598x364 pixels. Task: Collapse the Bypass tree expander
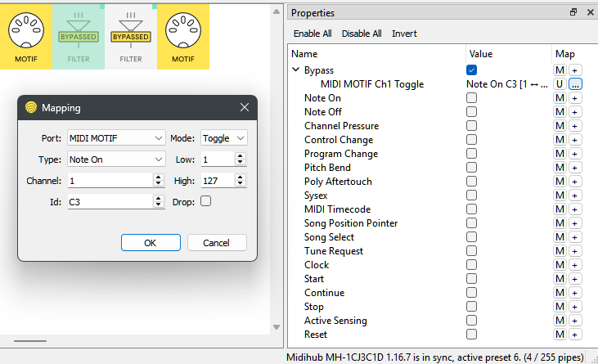tap(296, 70)
